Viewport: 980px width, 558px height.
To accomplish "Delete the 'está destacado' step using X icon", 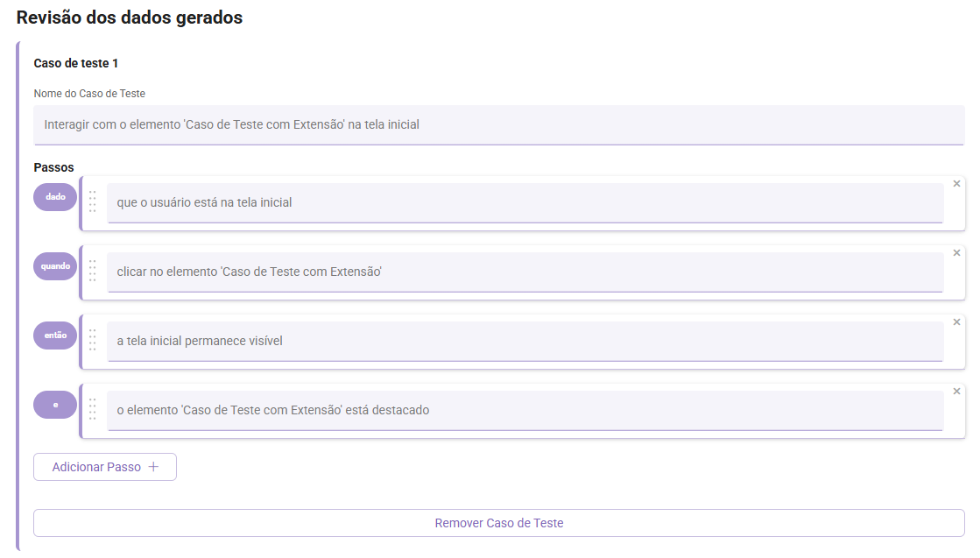I will (x=956, y=392).
